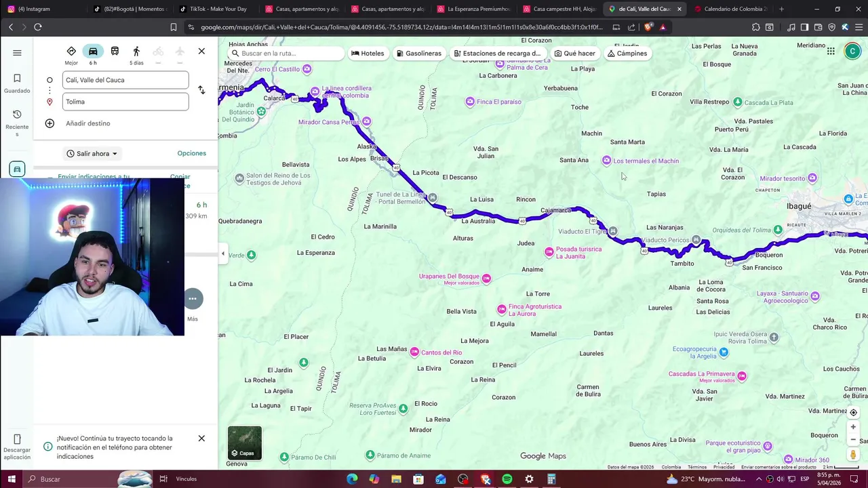Viewport: 868px width, 488px height.
Task: Open route Opciones
Action: point(192,153)
